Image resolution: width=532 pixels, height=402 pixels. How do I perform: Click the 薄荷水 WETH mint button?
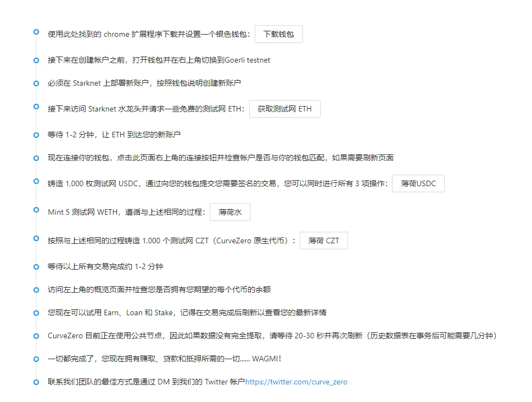tap(230, 212)
